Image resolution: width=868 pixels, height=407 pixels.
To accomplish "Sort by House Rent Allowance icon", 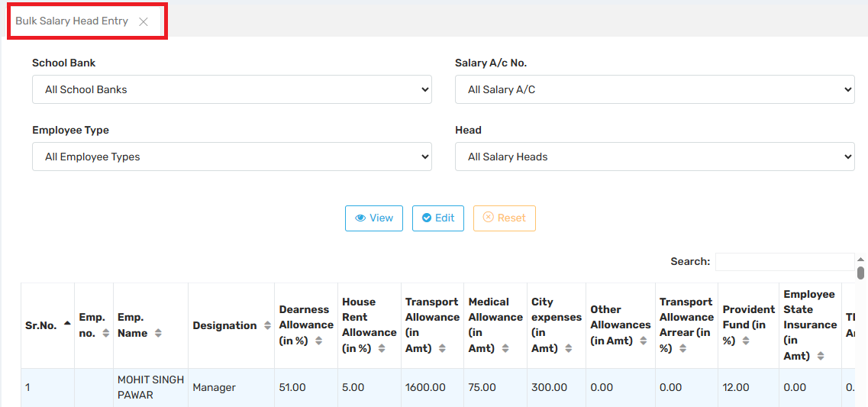I will 382,349.
